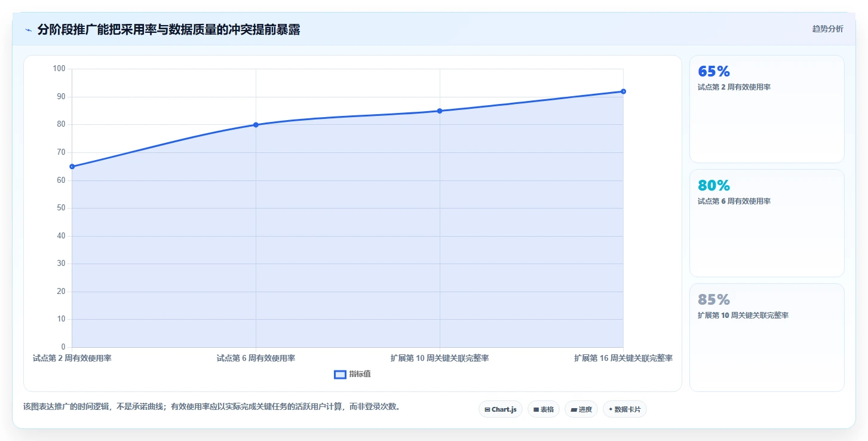Click the 65% value card figure
The height and width of the screenshot is (441, 868).
[714, 72]
